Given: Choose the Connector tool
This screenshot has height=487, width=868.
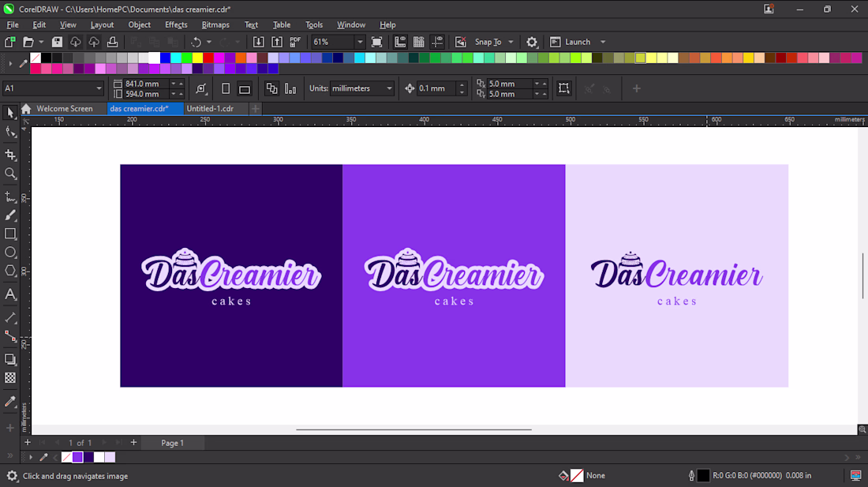Looking at the screenshot, I should [x=10, y=336].
